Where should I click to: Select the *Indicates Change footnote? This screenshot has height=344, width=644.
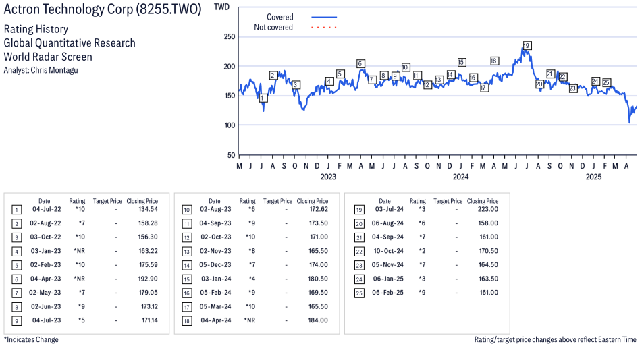31,339
